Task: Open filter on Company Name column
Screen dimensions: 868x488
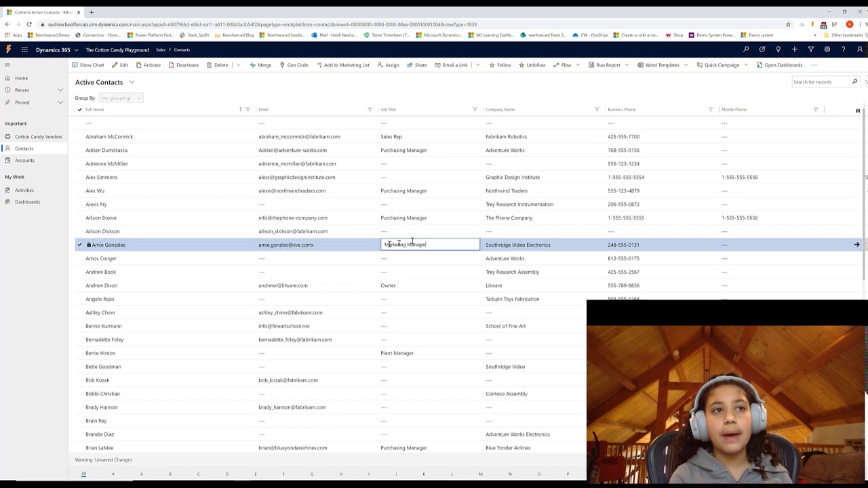Action: point(597,110)
